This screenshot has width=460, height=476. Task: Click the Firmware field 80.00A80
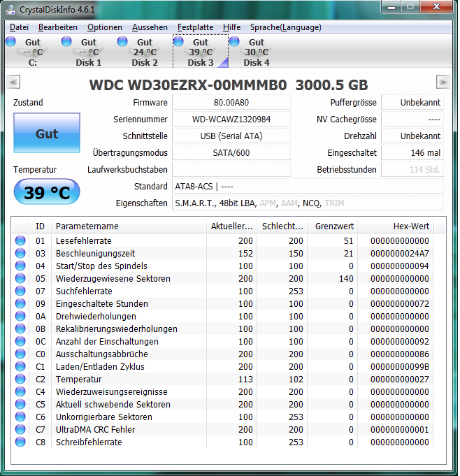(x=231, y=102)
